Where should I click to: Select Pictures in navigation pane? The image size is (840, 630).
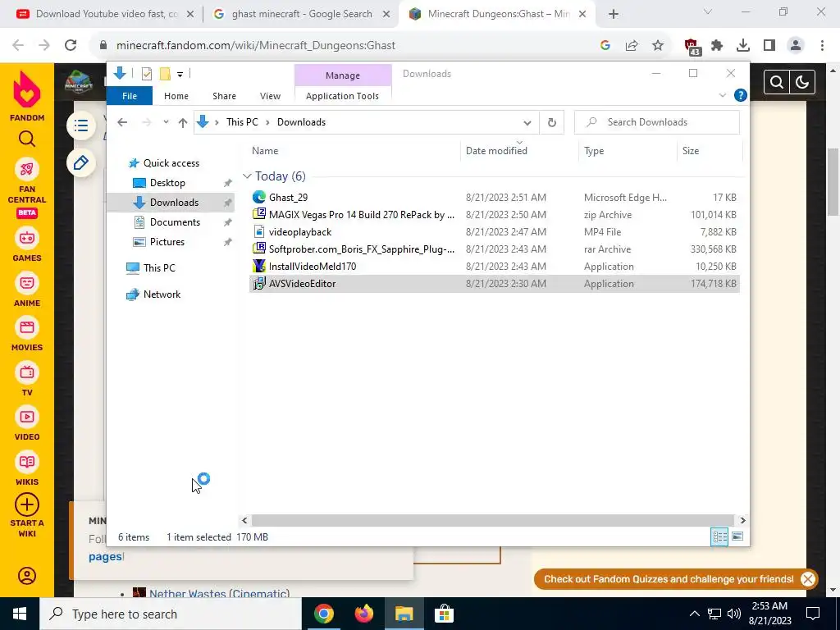tap(167, 242)
